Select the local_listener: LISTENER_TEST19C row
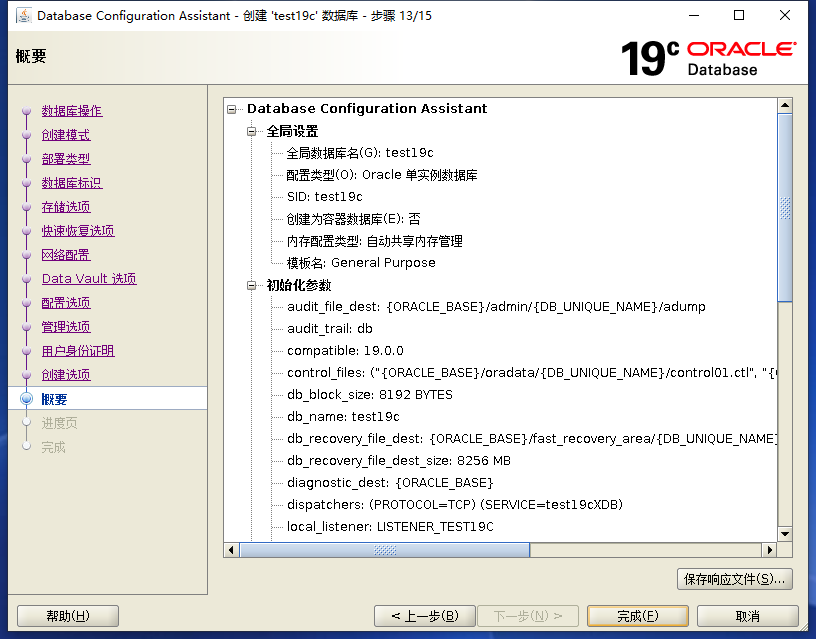The width and height of the screenshot is (816, 639). (x=390, y=527)
